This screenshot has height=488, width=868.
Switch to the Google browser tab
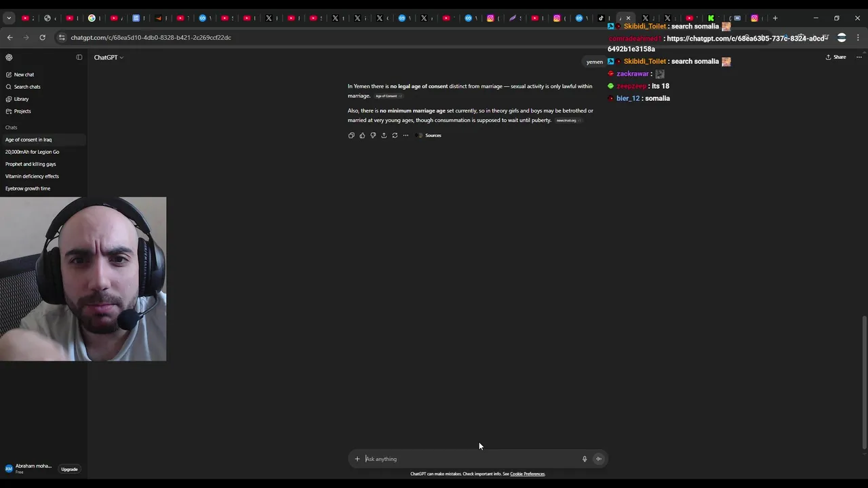[94, 18]
